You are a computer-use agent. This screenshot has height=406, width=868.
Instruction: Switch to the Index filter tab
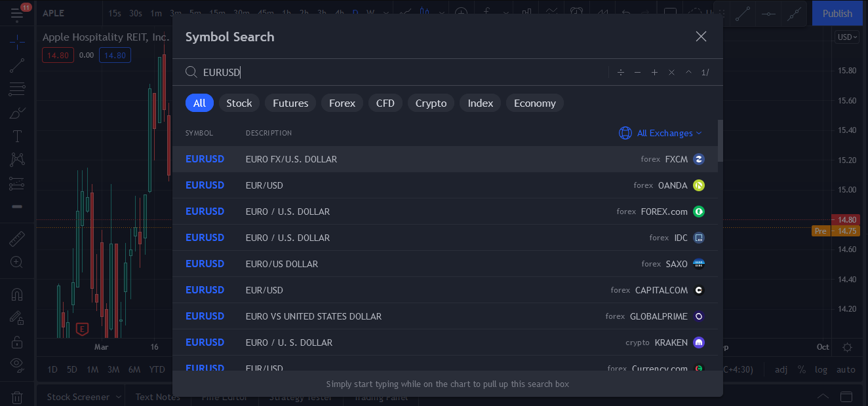481,103
